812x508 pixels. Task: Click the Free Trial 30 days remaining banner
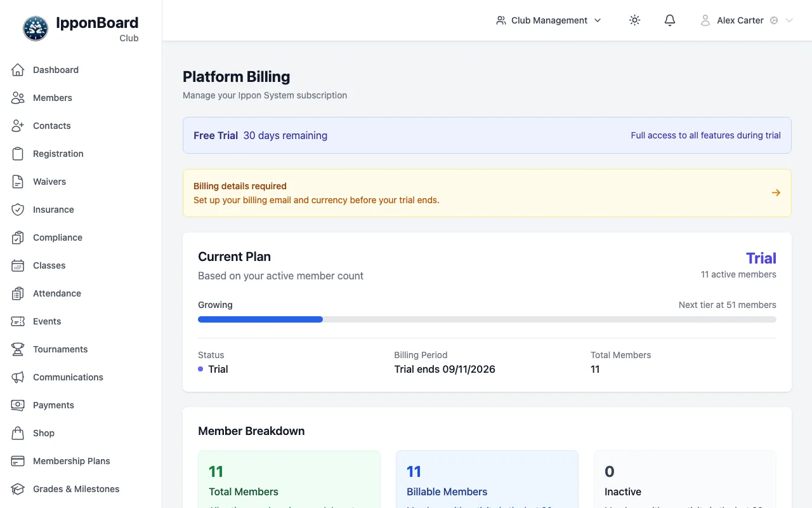point(487,135)
